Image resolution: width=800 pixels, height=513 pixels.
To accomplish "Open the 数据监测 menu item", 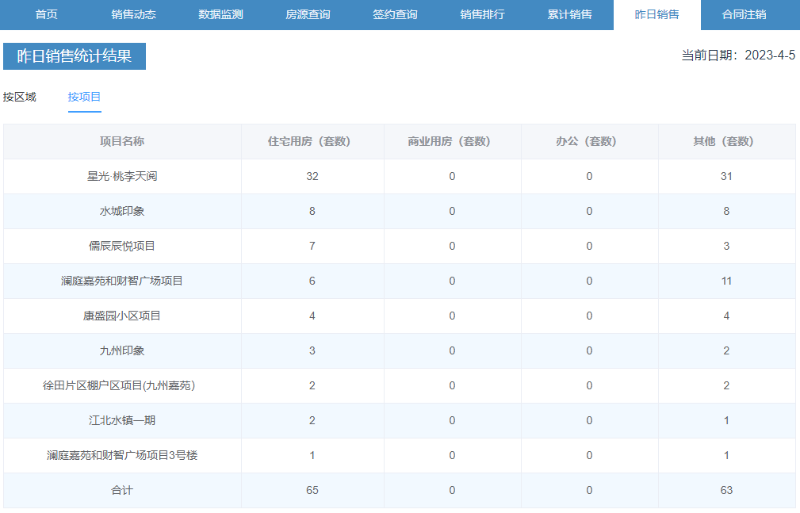I will (x=220, y=15).
